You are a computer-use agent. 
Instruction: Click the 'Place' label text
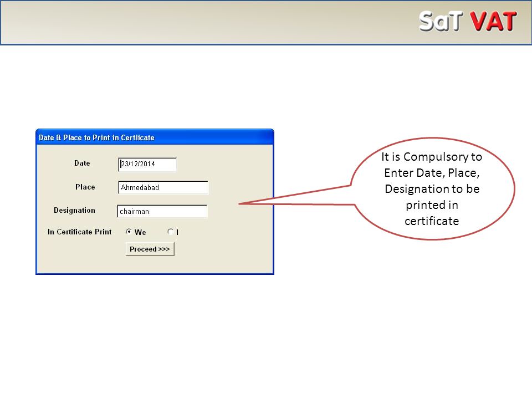pos(85,187)
